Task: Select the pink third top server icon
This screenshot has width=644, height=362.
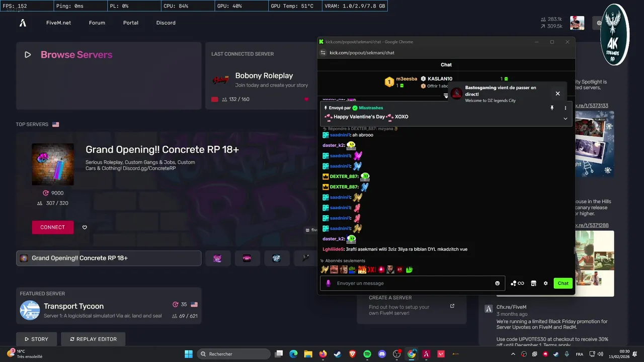Action: tap(247, 258)
